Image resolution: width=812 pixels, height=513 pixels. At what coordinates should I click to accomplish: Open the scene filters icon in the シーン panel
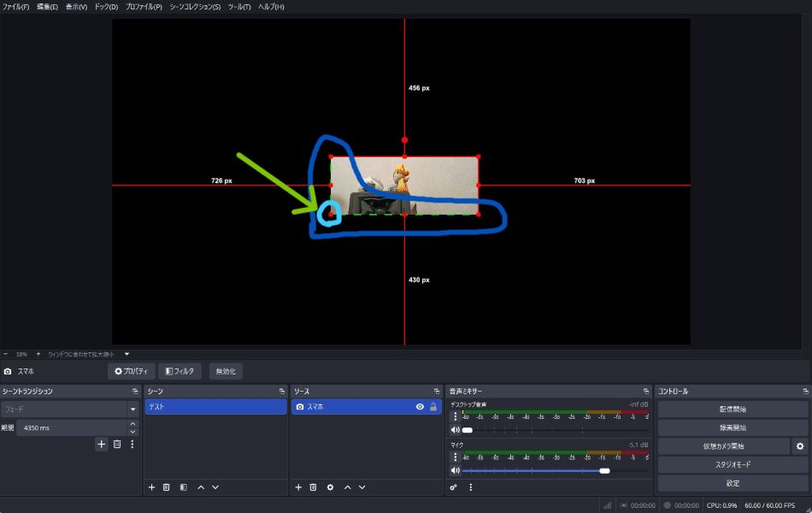[x=183, y=487]
